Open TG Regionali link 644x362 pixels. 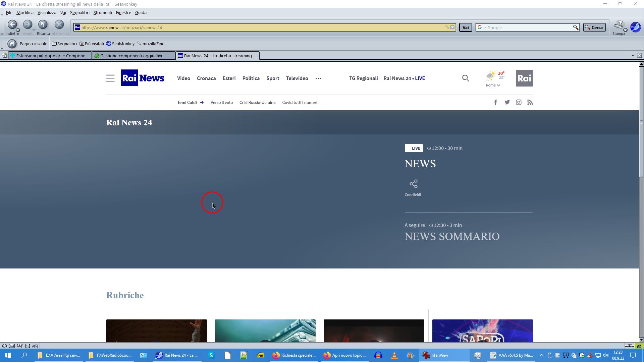click(x=363, y=78)
